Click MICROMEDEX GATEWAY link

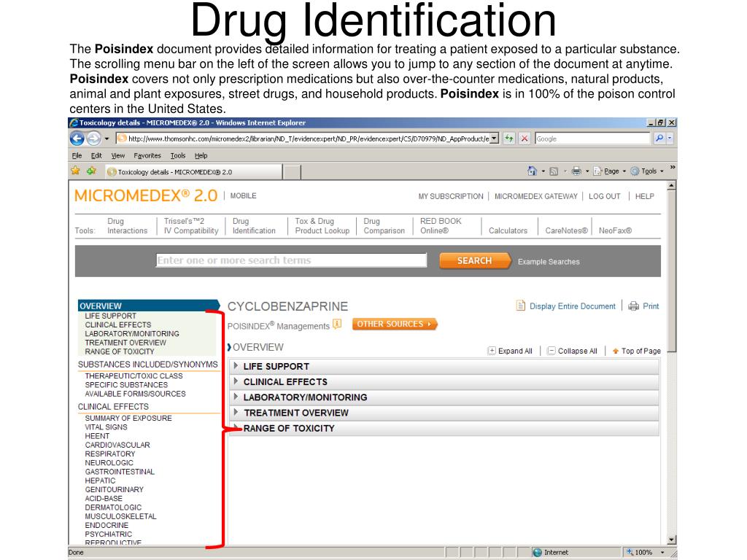pyautogui.click(x=535, y=196)
